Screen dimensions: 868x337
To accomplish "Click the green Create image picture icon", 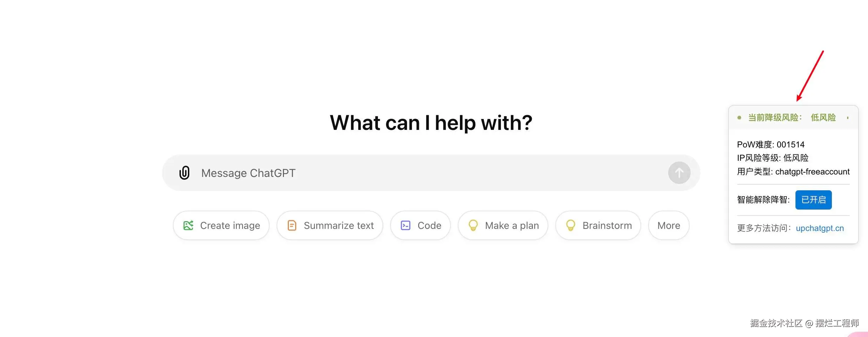I will tap(188, 225).
